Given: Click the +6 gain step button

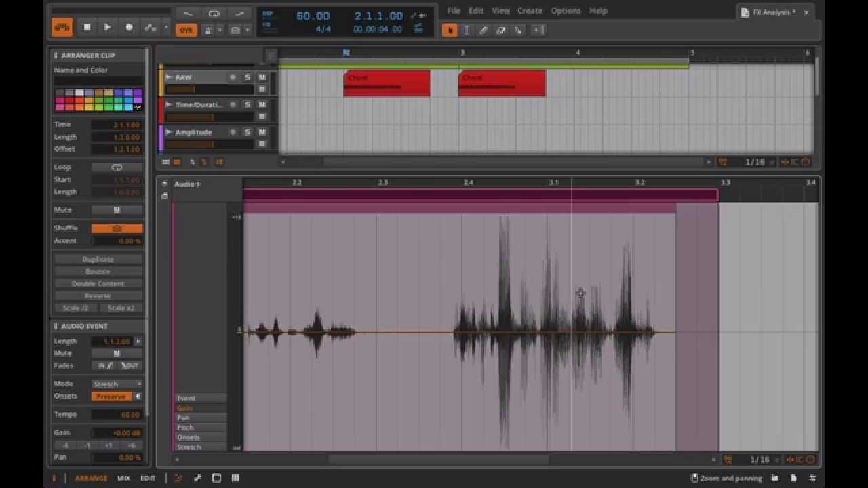Looking at the screenshot, I should (x=132, y=445).
